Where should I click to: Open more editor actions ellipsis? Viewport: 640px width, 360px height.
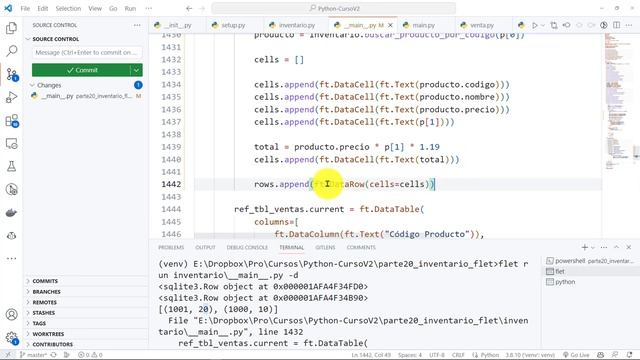tap(629, 25)
